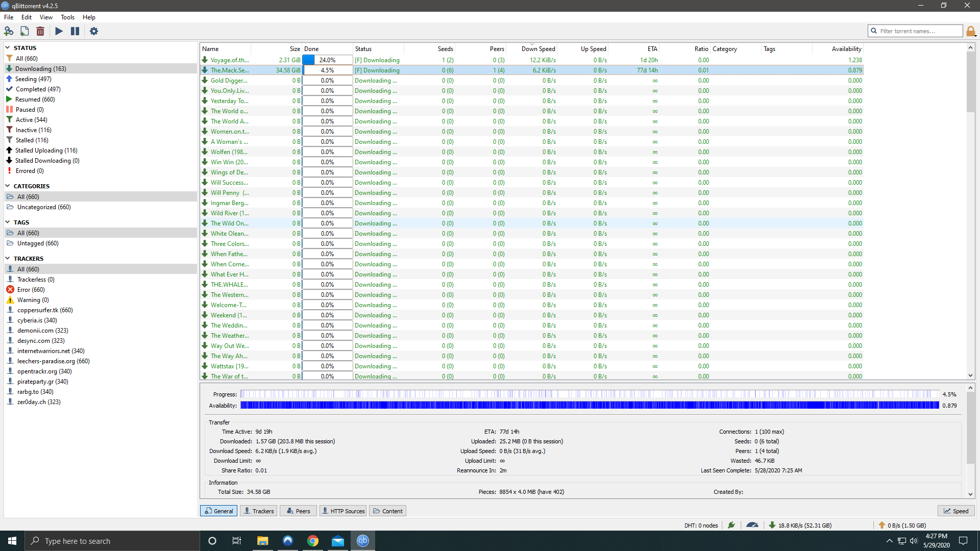The width and height of the screenshot is (980, 551).
Task: Open the Tools menu
Action: 67,17
